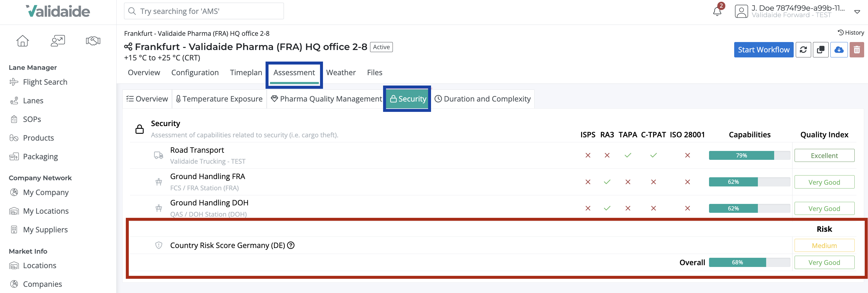Open the user dashboard icon in sidebar

click(x=58, y=41)
